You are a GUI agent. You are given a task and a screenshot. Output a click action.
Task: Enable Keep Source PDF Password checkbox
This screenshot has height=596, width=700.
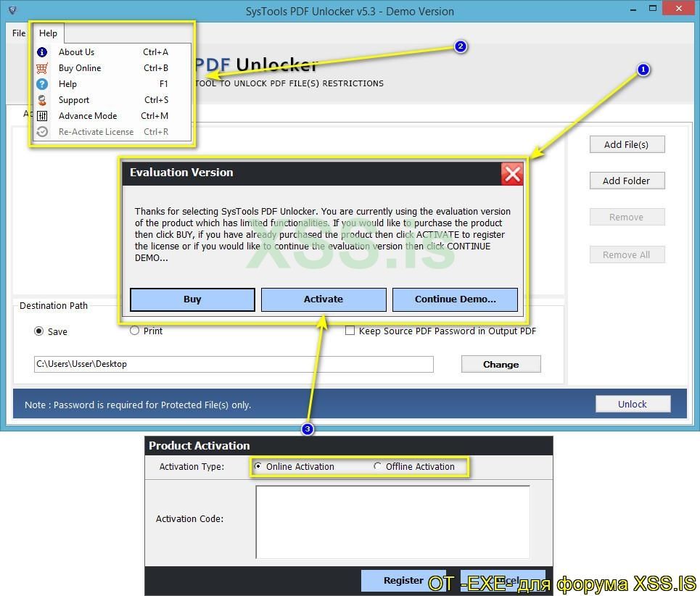(350, 331)
